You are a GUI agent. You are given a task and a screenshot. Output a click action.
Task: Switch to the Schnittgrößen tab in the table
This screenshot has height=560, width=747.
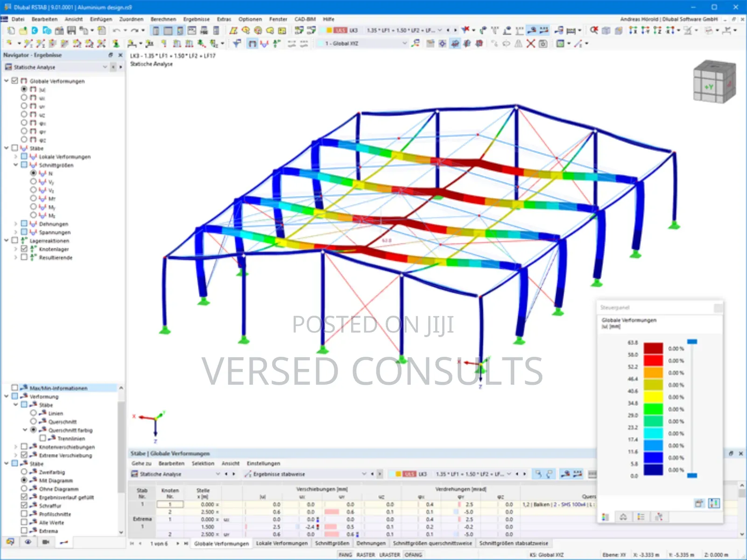coord(331,543)
